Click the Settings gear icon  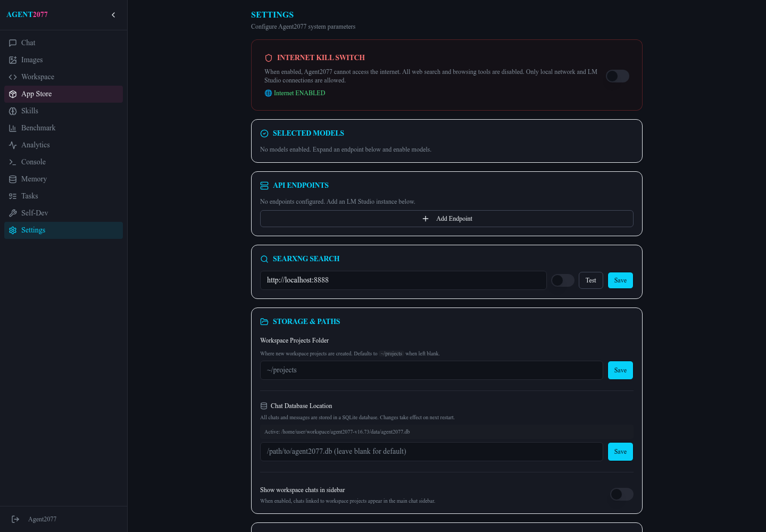coord(13,230)
